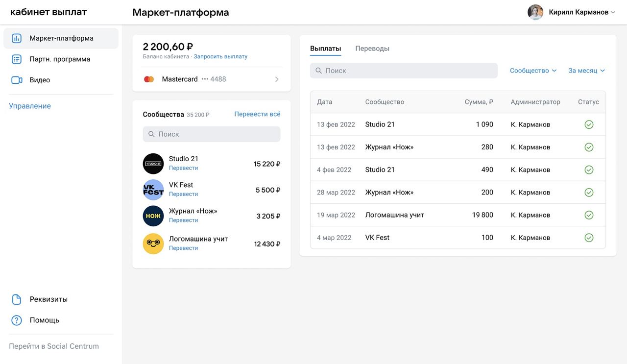Click the Перевести всё link
The width and height of the screenshot is (627, 364).
click(257, 114)
